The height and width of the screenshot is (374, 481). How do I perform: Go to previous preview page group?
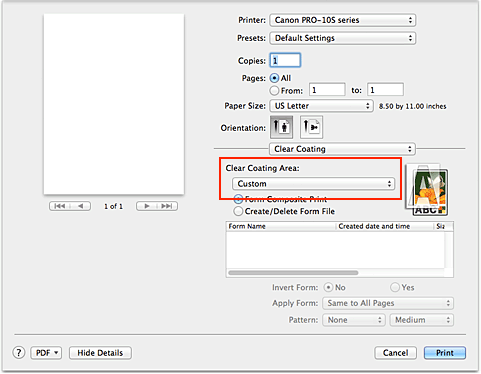[x=70, y=206]
